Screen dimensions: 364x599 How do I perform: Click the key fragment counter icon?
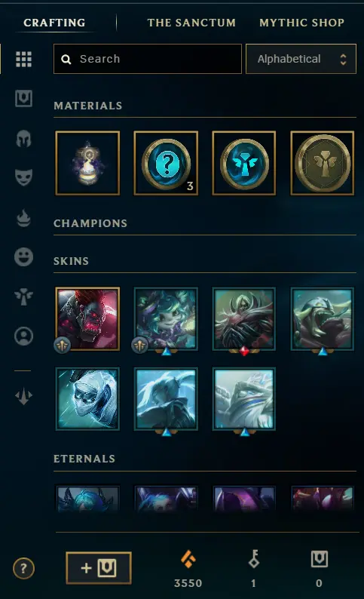pyautogui.click(x=254, y=559)
